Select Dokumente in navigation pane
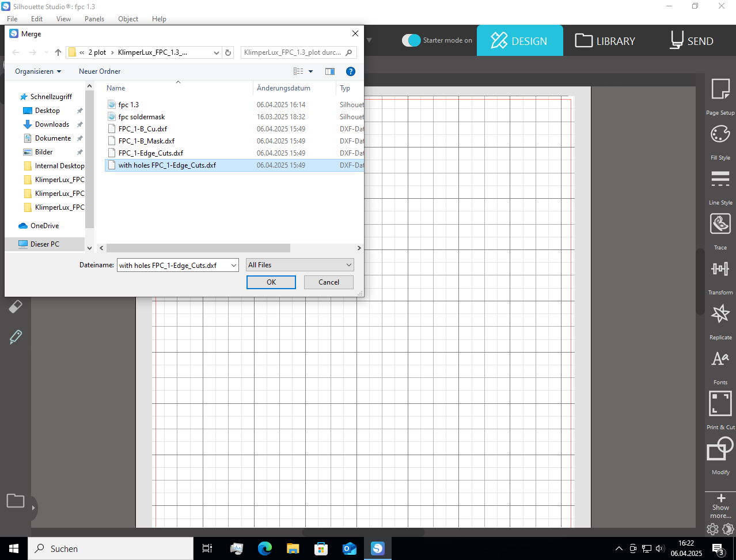Image resolution: width=736 pixels, height=560 pixels. coord(53,138)
